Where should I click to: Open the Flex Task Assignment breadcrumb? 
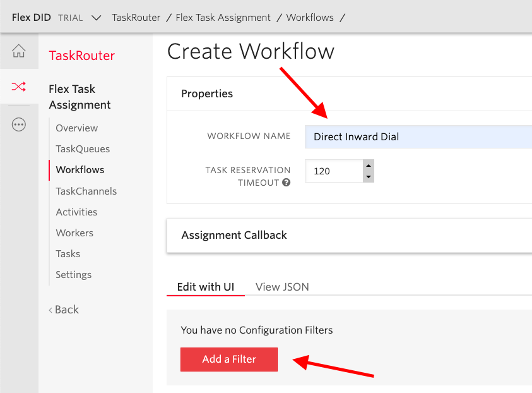click(x=223, y=18)
